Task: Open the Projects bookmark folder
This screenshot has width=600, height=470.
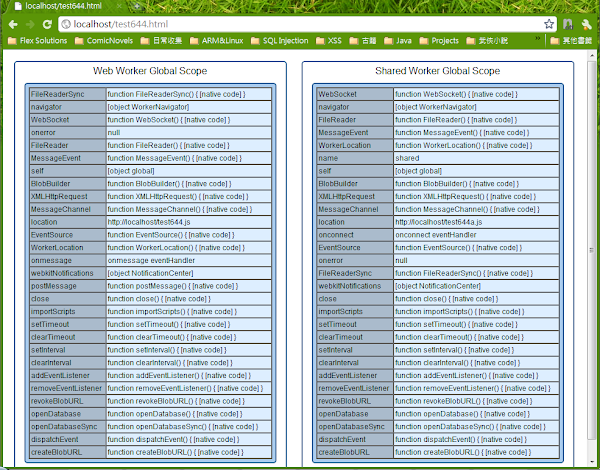Action: [439, 41]
